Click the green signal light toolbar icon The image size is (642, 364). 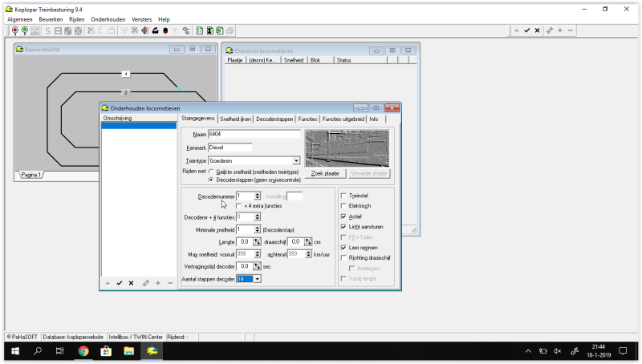click(25, 30)
